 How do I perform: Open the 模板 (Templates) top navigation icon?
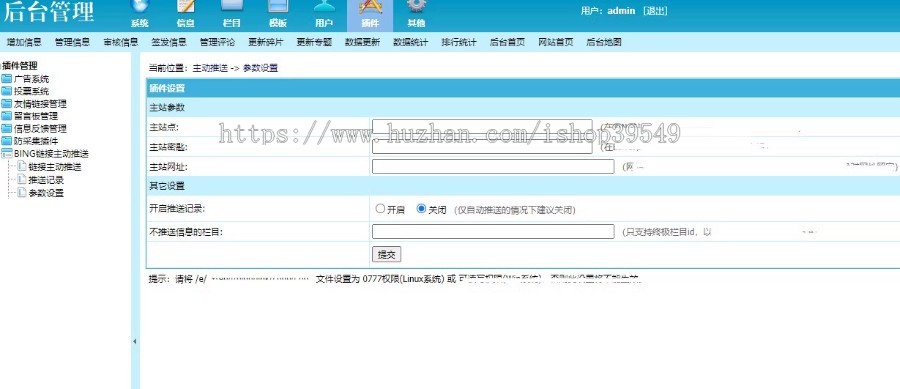(x=278, y=13)
